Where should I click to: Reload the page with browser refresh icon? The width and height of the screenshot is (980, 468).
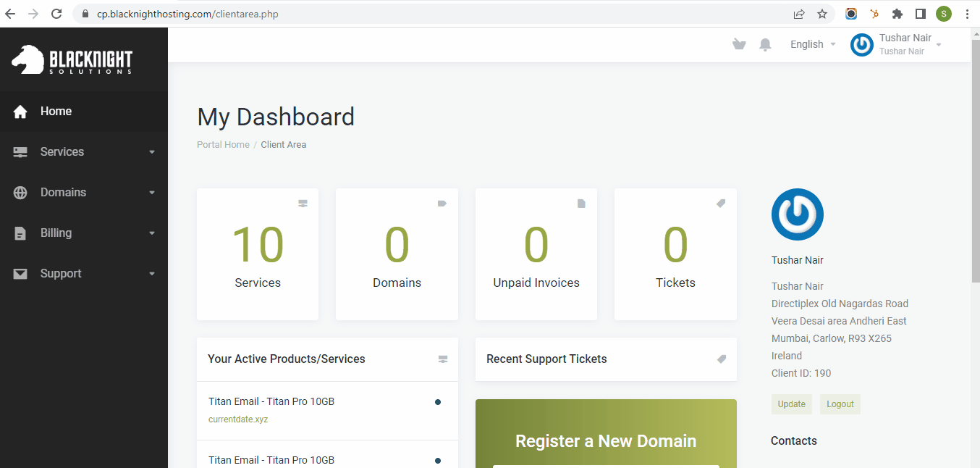(56, 14)
